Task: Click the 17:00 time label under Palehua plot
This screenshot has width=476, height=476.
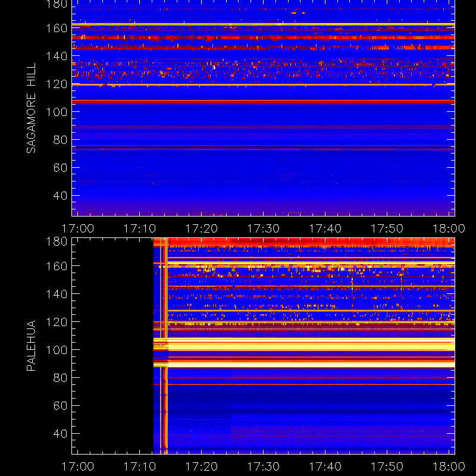Action: (78, 466)
